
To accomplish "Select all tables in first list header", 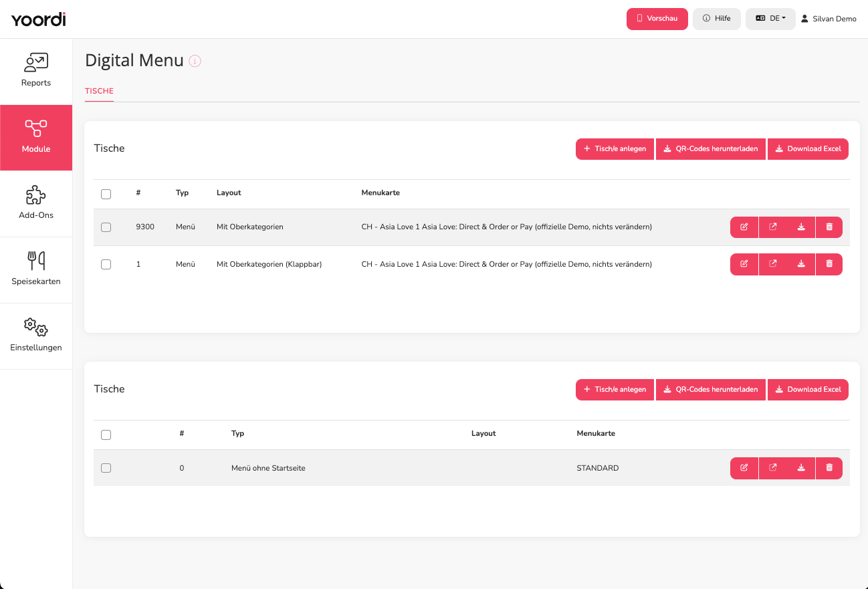I will (106, 194).
